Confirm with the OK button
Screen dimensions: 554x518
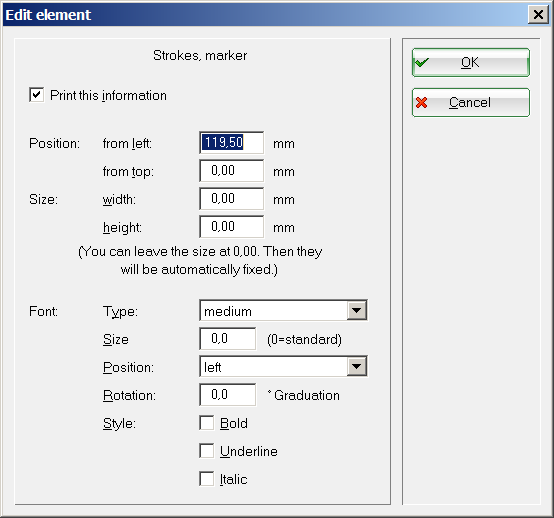pos(471,63)
